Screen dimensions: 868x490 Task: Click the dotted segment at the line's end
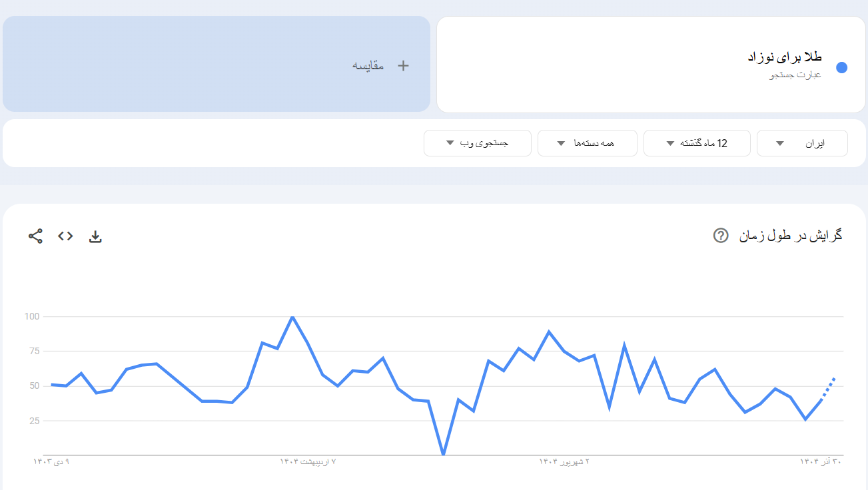click(829, 387)
